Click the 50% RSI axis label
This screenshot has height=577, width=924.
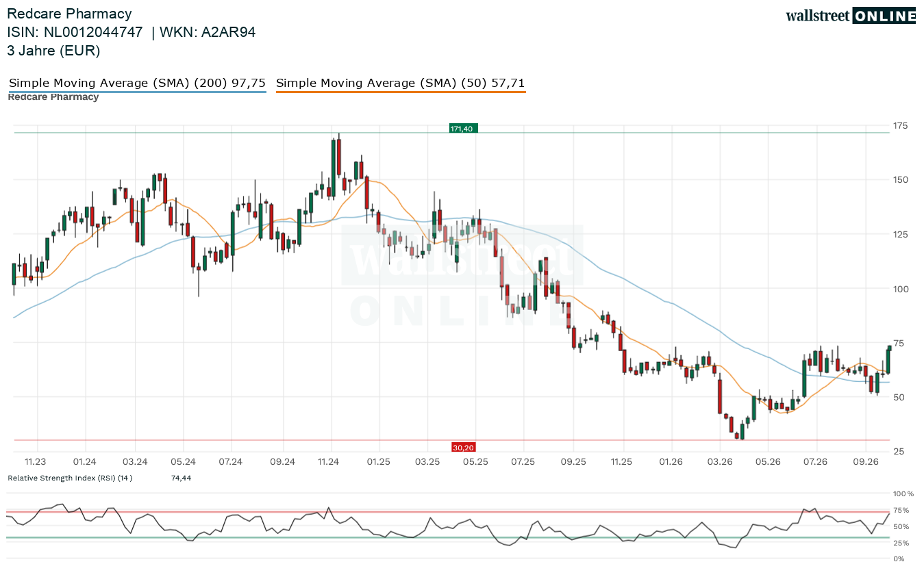point(901,526)
